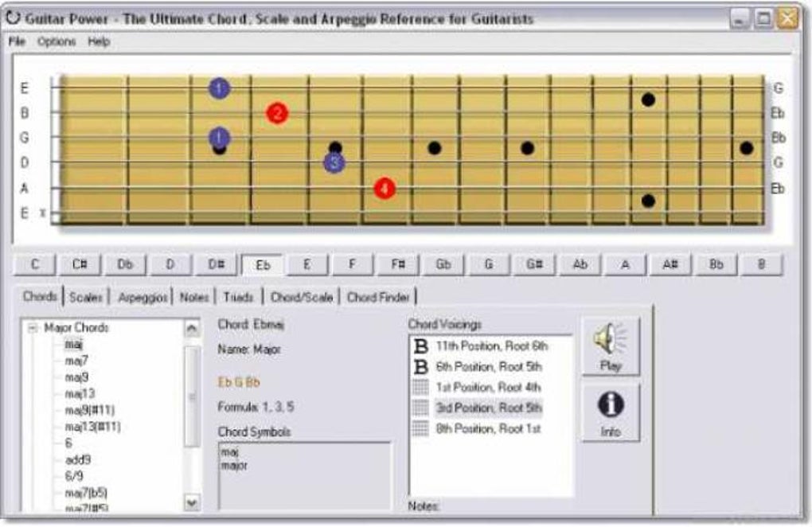Select root note C

[35, 264]
